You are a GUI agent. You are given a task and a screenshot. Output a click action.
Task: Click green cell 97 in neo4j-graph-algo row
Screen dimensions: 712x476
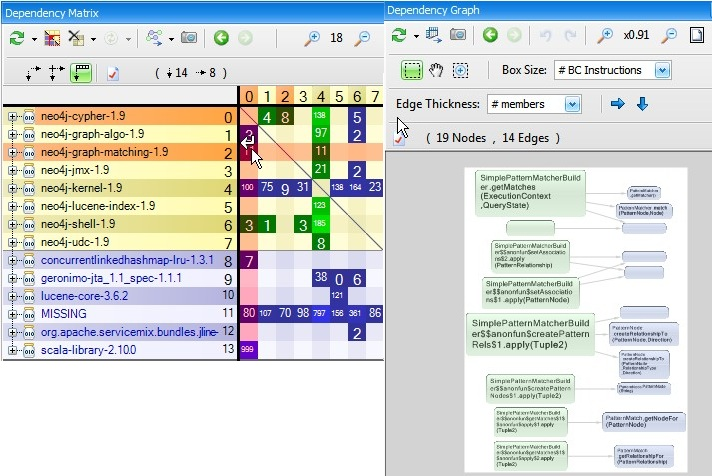pos(321,134)
